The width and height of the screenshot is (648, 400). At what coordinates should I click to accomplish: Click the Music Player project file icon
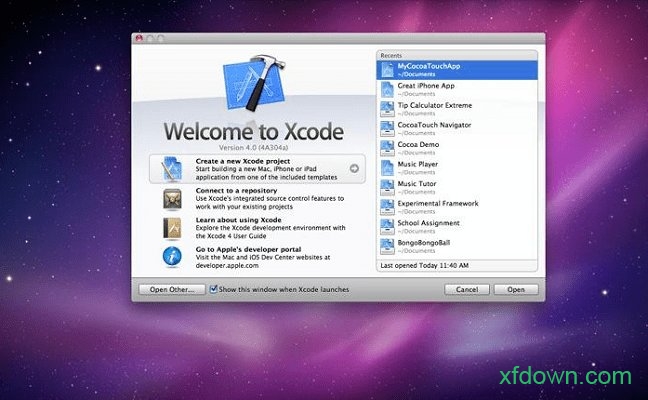(388, 167)
